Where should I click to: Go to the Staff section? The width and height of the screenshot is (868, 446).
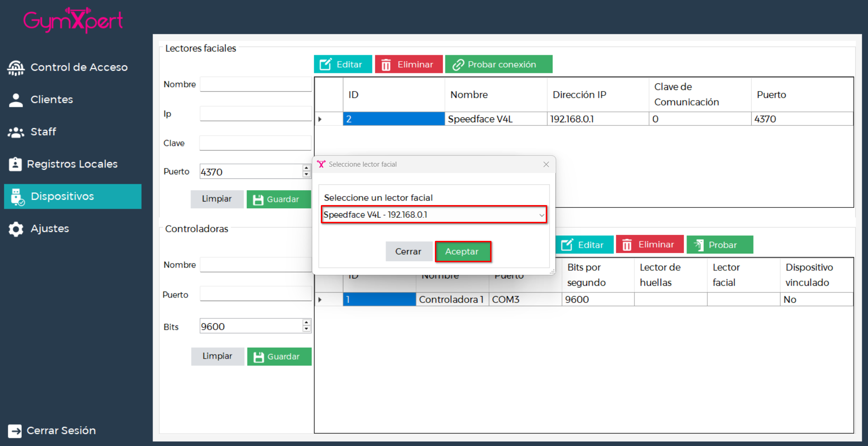[43, 132]
